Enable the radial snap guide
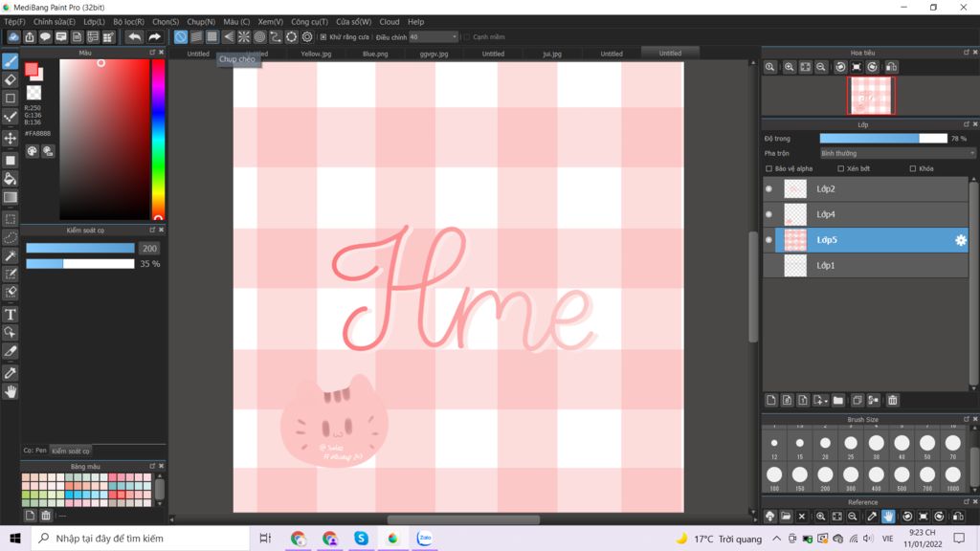 244,37
